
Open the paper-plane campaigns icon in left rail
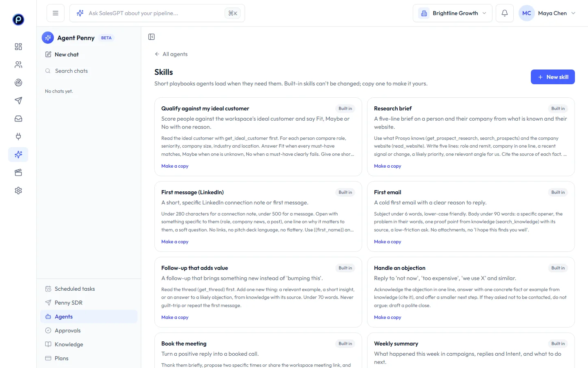click(18, 101)
